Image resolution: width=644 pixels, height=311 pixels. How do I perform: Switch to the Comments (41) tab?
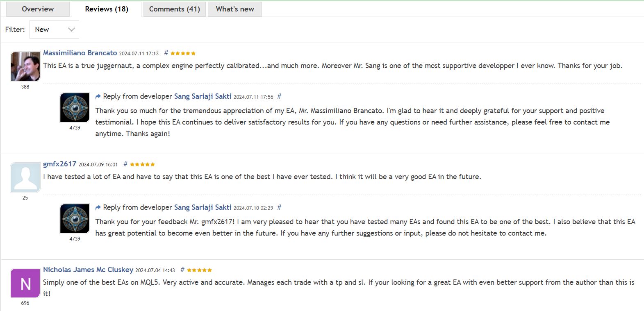(174, 9)
